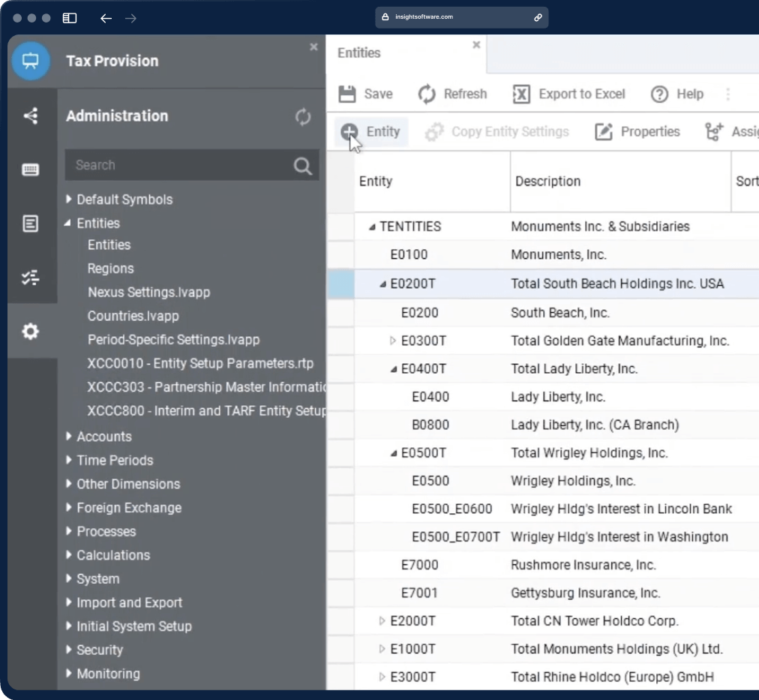Open the Tax Provision presentation icon
759x700 pixels.
click(x=31, y=61)
